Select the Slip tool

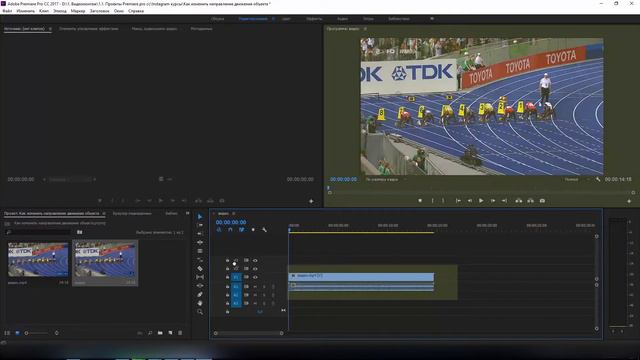pyautogui.click(x=200, y=277)
